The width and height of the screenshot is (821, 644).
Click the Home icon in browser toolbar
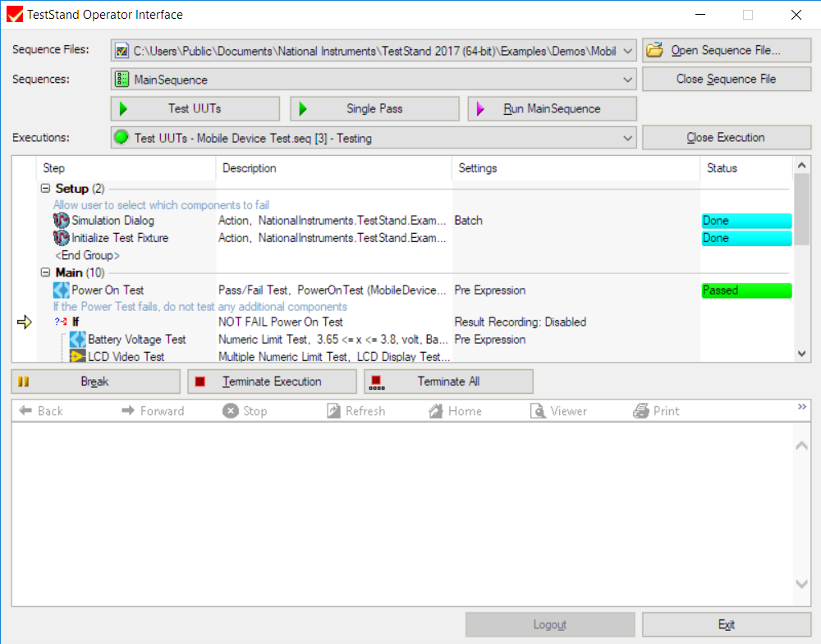coord(436,411)
